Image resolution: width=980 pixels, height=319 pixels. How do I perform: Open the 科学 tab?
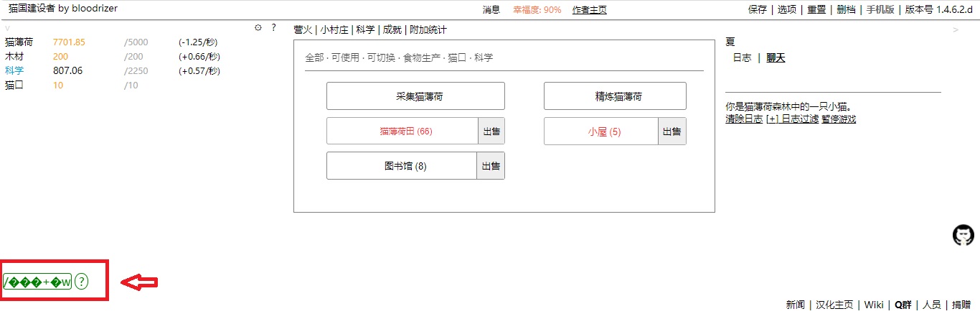[x=365, y=30]
